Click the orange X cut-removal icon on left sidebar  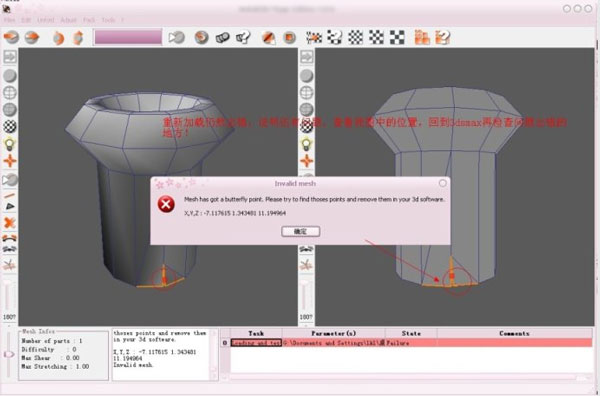(10, 223)
